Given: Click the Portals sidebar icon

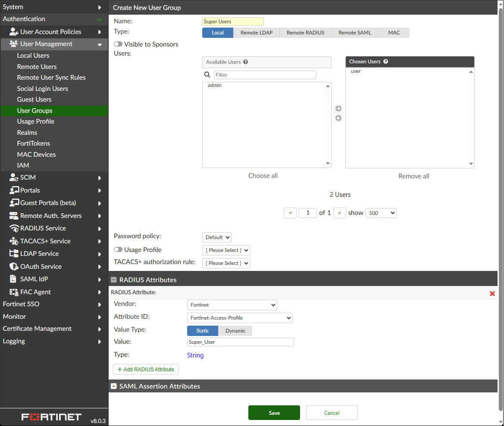Looking at the screenshot, I should tap(14, 190).
